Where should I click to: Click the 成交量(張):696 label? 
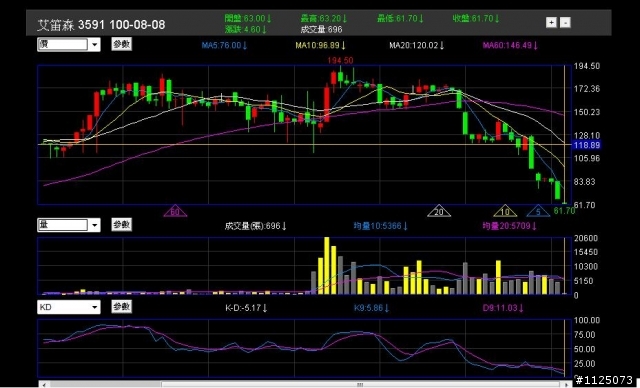tap(256, 226)
